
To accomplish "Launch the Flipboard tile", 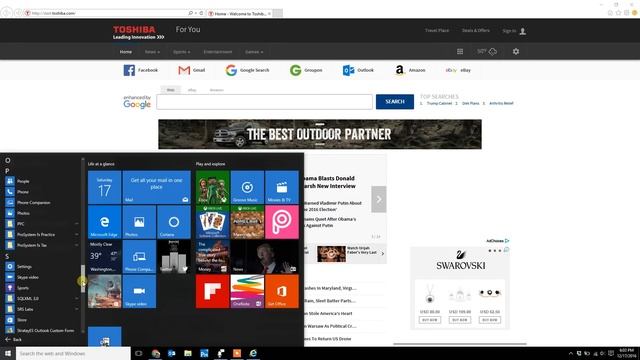I will click(212, 291).
